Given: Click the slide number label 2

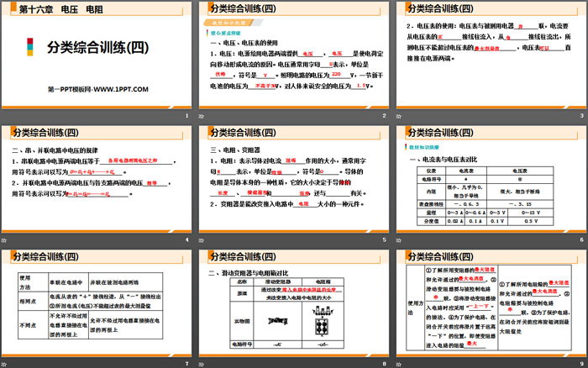Looking at the screenshot, I should point(384,116).
